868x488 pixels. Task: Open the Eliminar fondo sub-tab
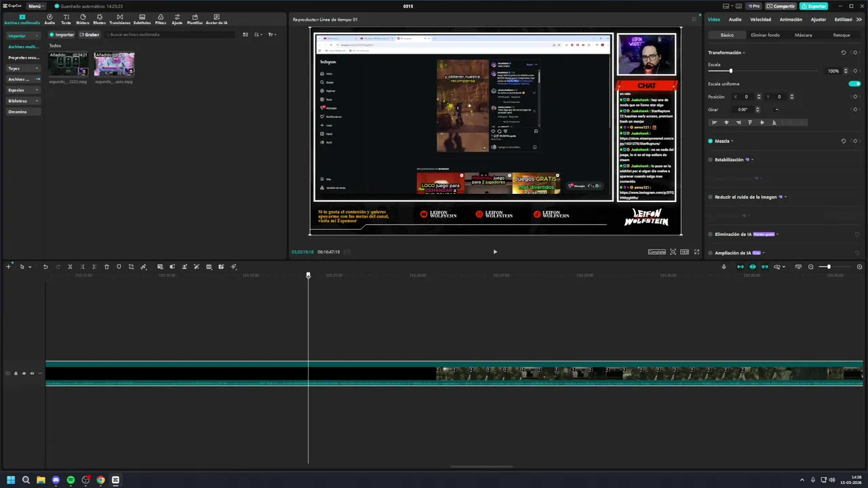[765, 35]
